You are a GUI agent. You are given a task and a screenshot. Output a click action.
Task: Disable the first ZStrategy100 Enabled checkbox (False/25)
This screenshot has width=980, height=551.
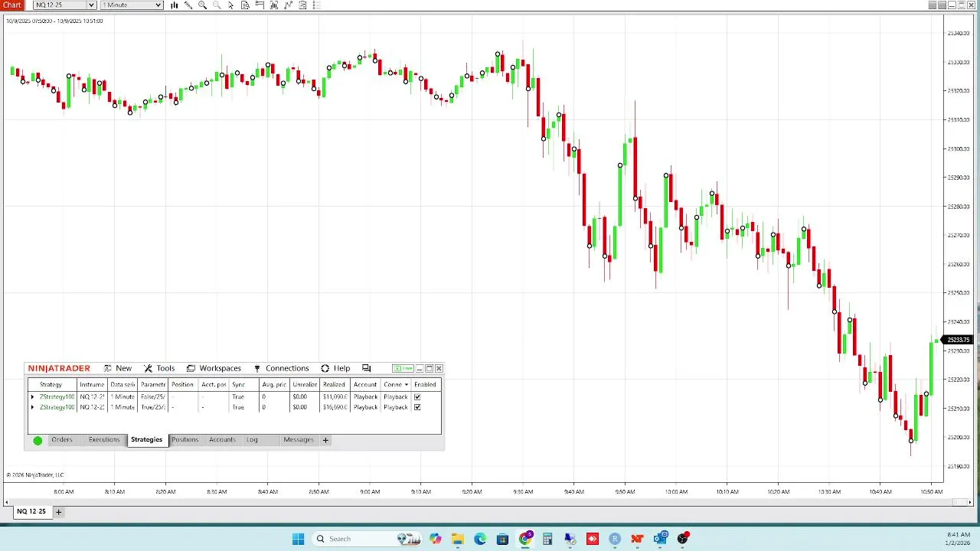(x=417, y=397)
